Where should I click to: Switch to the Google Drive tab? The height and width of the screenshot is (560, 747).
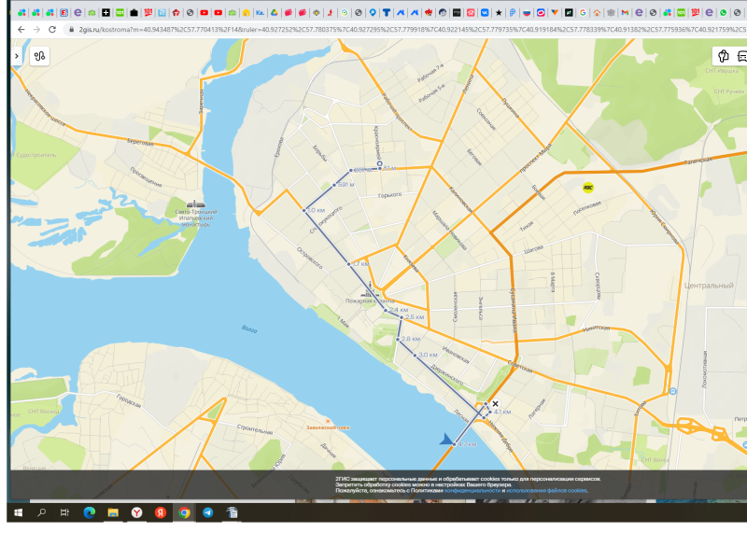pyautogui.click(x=275, y=13)
